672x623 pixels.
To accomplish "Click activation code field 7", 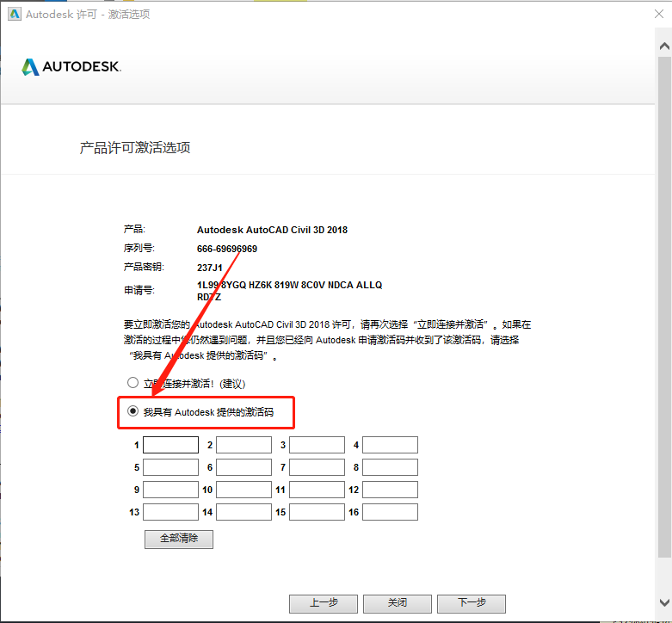I will [318, 467].
